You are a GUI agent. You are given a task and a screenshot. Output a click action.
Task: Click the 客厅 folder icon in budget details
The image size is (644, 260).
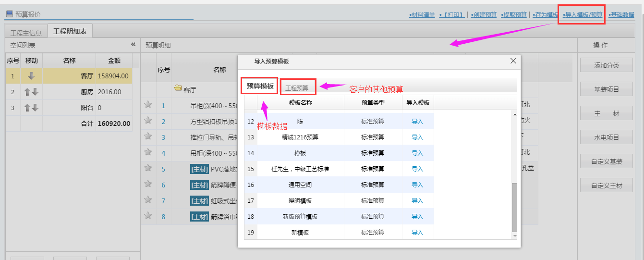point(178,88)
